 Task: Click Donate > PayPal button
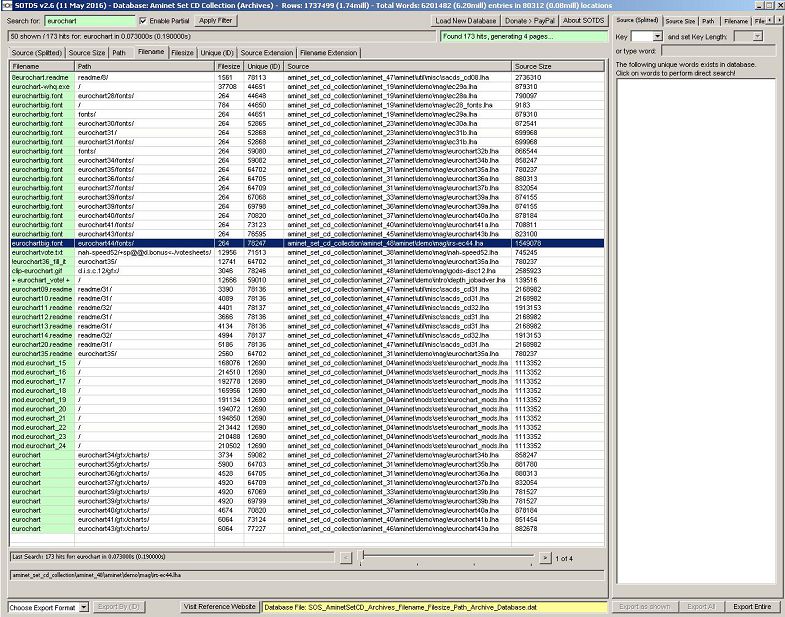tap(530, 20)
